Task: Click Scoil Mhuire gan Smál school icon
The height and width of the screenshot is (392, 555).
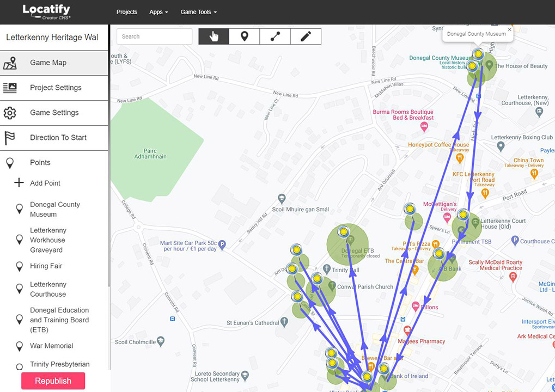Action: [x=282, y=199]
